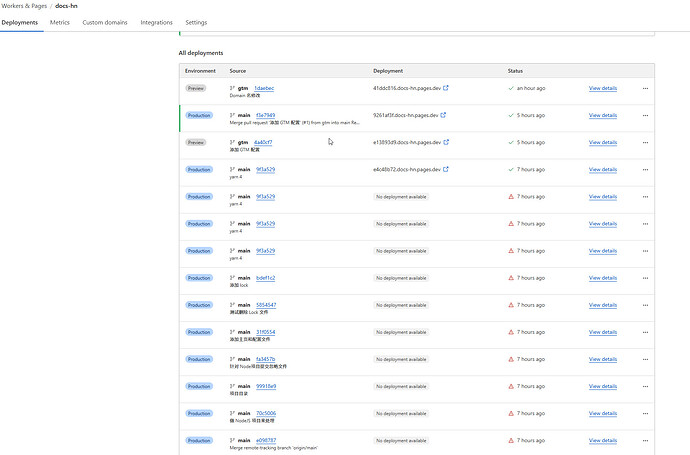
Task: Click 'an hour ago' status text
Action: click(531, 88)
